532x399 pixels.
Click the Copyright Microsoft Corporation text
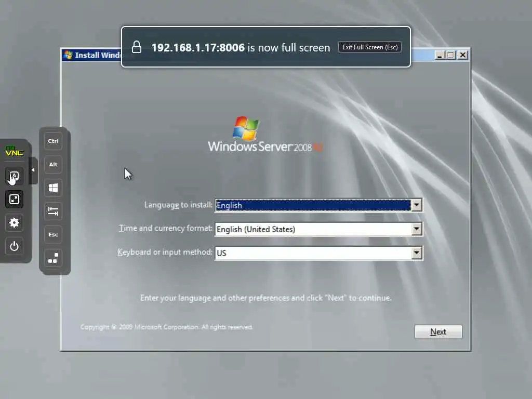point(167,327)
